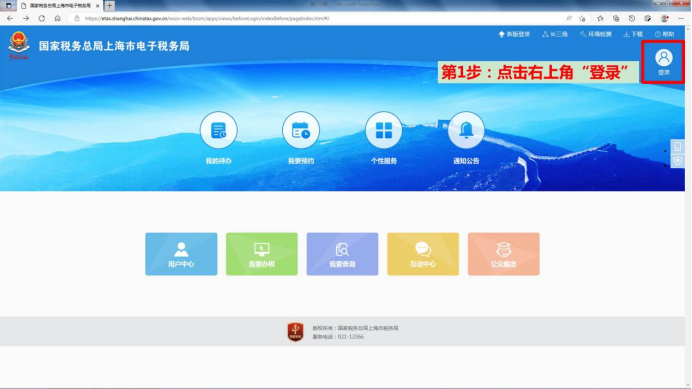
Task: Open 我的待办 circular icon
Action: 218,130
